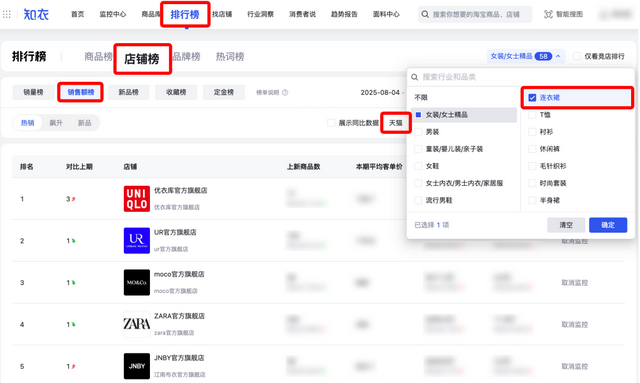The width and height of the screenshot is (640, 383).
Task: Click the 知衣 logo
Action: pyautogui.click(x=36, y=15)
